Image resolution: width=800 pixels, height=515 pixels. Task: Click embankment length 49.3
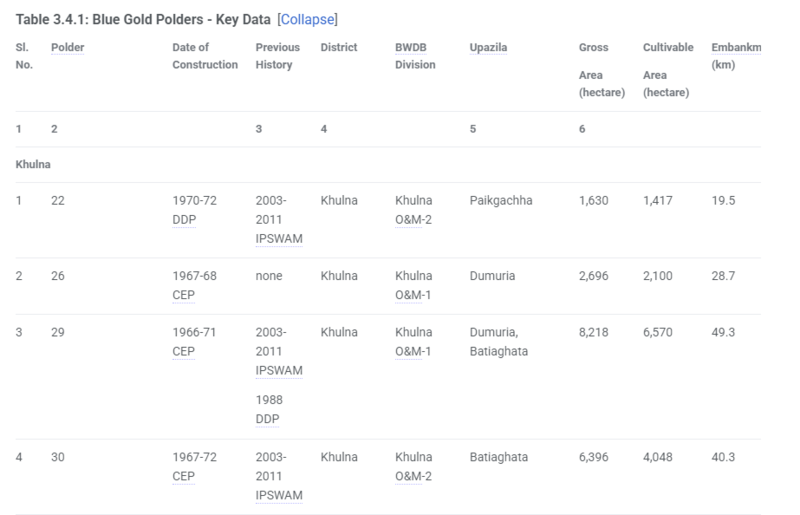click(723, 332)
